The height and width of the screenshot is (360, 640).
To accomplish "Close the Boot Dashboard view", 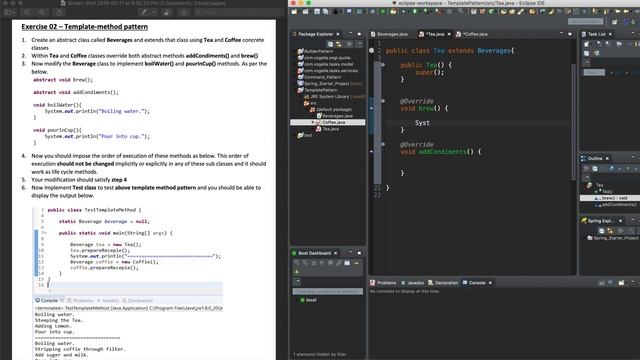I will coord(336,253).
